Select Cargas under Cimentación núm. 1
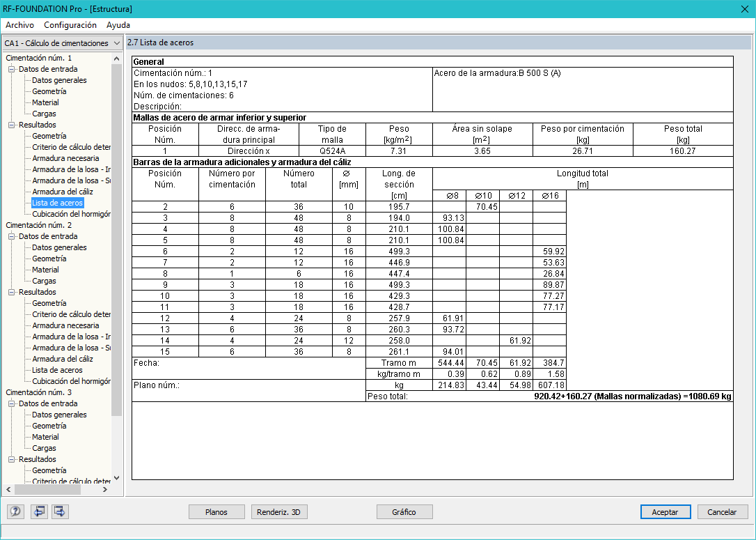Screen dimensions: 756x540 click(x=44, y=114)
